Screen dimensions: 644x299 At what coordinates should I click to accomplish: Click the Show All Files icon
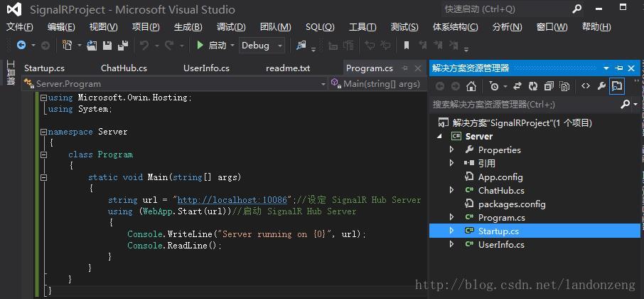point(564,86)
